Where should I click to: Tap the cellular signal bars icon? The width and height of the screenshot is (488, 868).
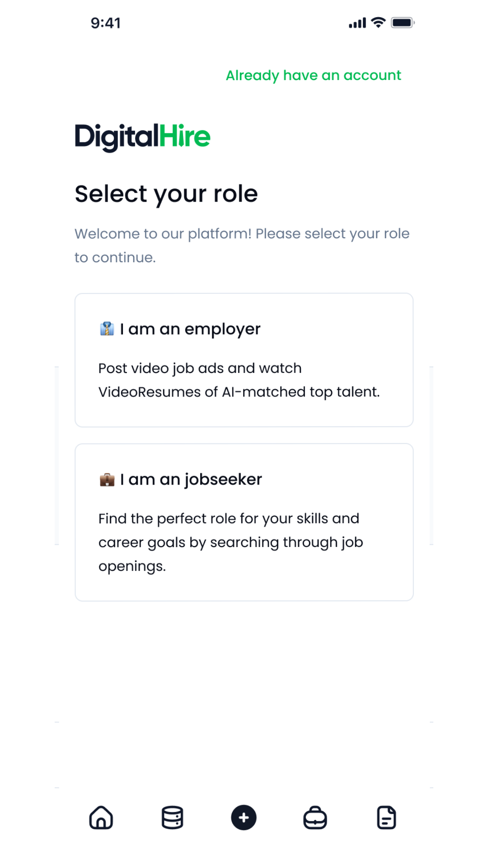(357, 23)
